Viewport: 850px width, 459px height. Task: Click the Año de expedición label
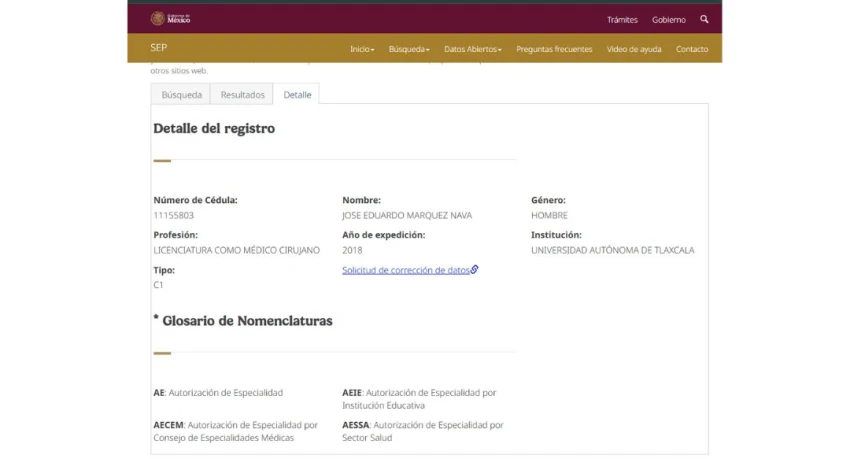pos(384,235)
